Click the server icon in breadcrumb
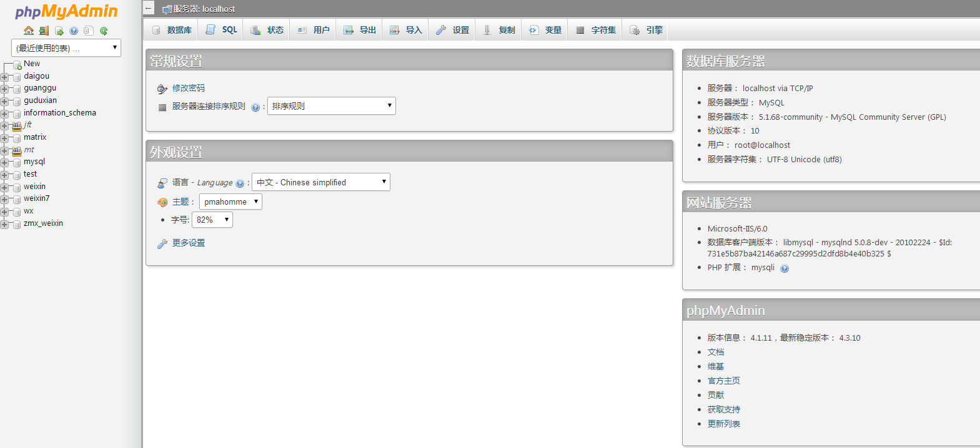 [x=167, y=9]
